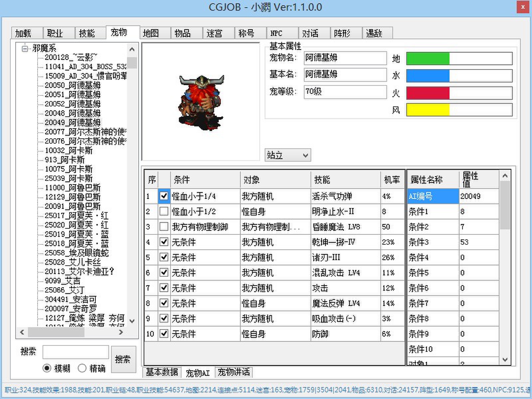The width and height of the screenshot is (532, 399).
Task: Enable the 怪血小于1/2 condition checkbox
Action: 164,211
